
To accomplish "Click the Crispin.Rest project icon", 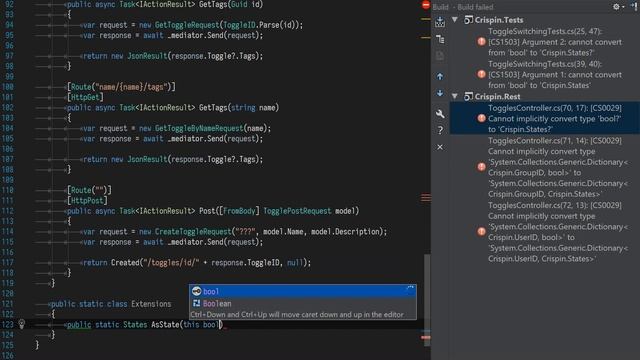I will coord(468,96).
